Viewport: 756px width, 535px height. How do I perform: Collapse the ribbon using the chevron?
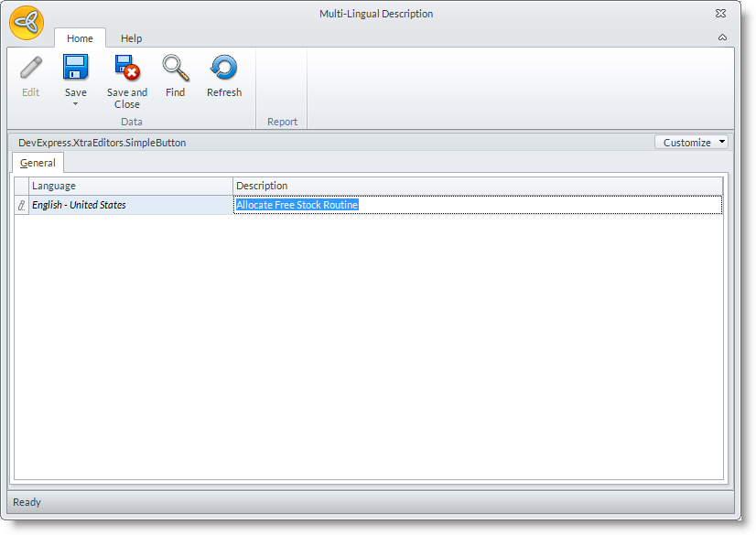pyautogui.click(x=722, y=38)
